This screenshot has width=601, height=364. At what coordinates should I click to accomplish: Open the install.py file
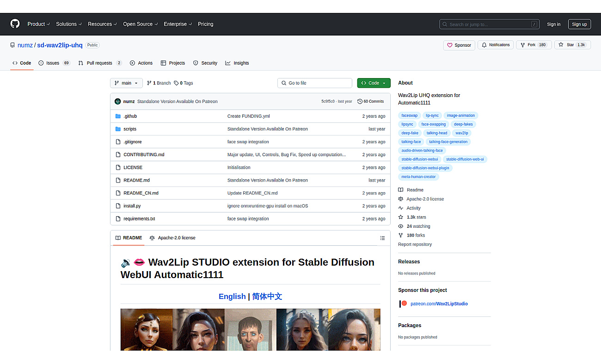click(x=132, y=206)
